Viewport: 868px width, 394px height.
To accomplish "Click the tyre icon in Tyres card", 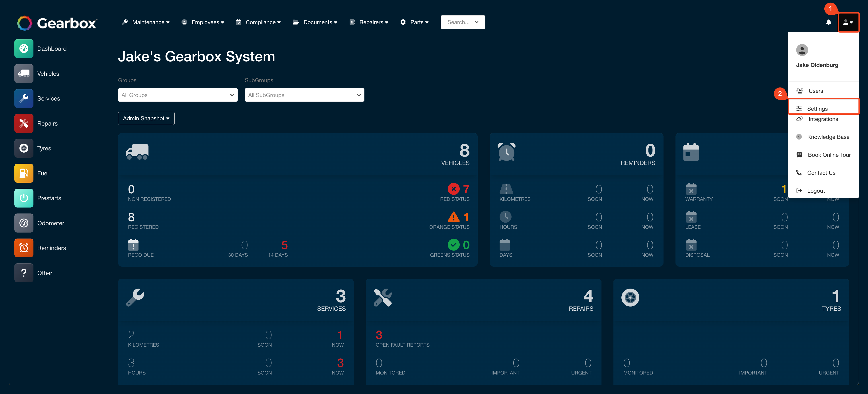I will 630,297.
